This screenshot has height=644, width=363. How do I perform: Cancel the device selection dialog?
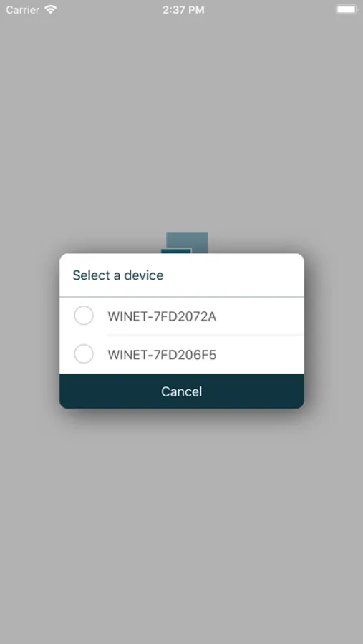click(182, 391)
